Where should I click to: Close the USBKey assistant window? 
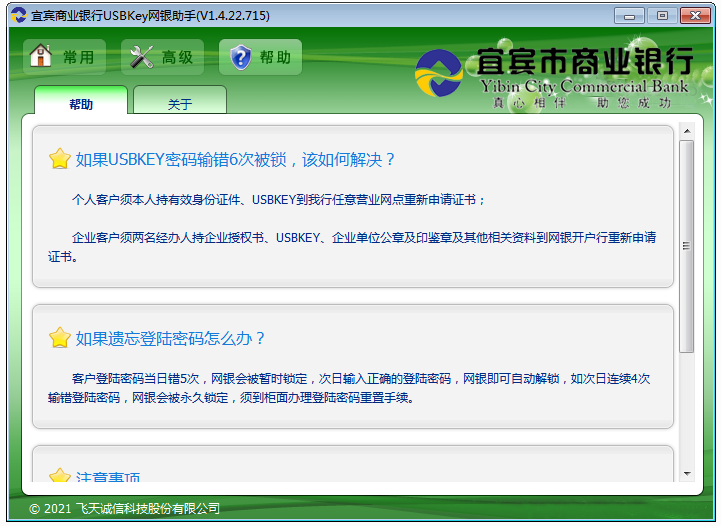(x=694, y=15)
